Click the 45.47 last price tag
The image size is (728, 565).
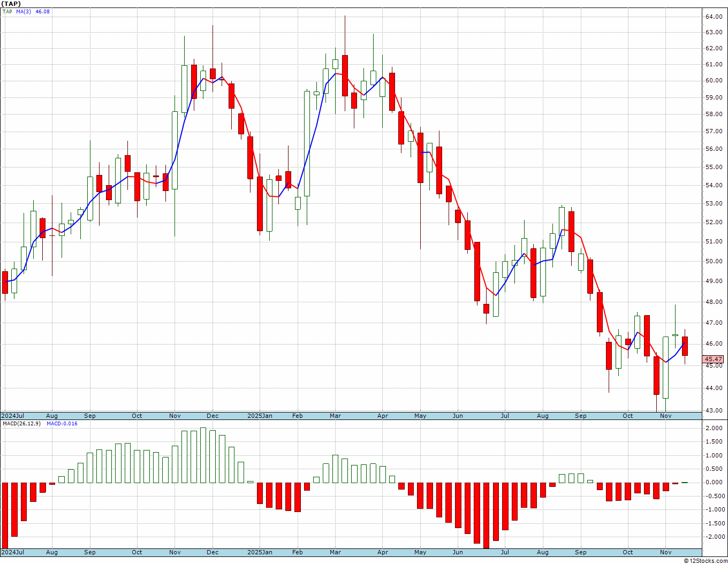(714, 360)
